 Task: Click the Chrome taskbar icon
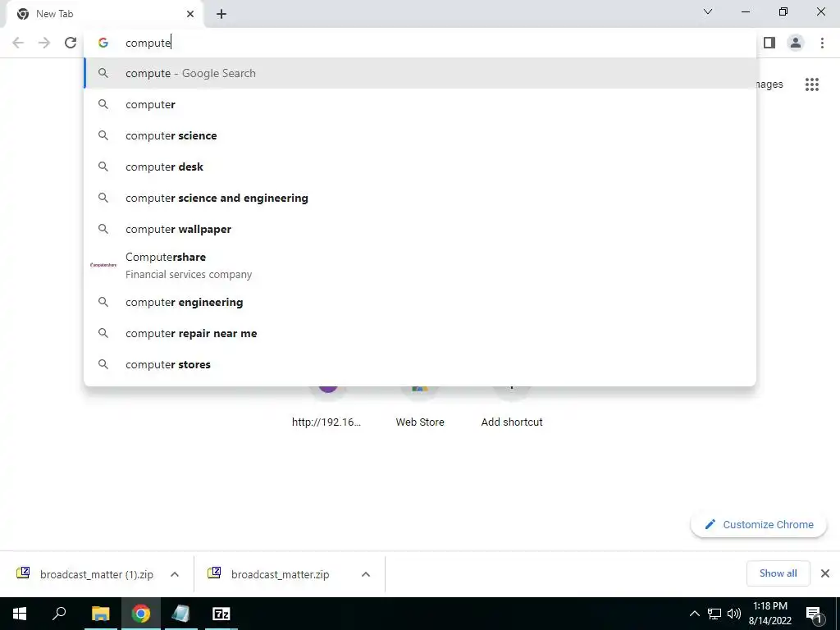click(141, 614)
